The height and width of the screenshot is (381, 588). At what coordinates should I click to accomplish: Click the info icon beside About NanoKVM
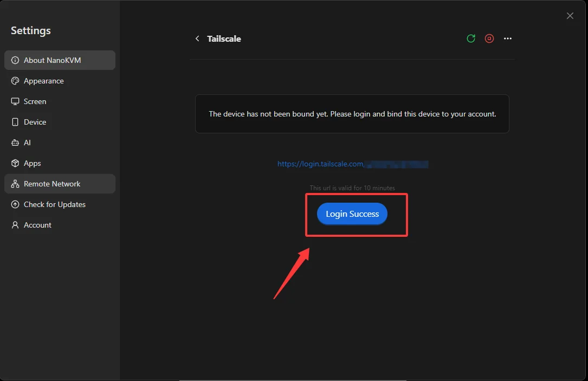15,60
